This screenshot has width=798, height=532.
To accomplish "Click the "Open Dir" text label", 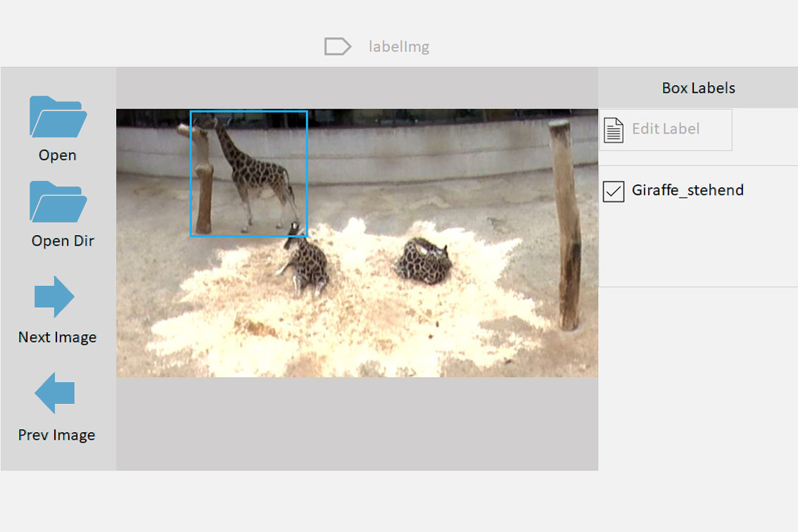I will (x=63, y=241).
